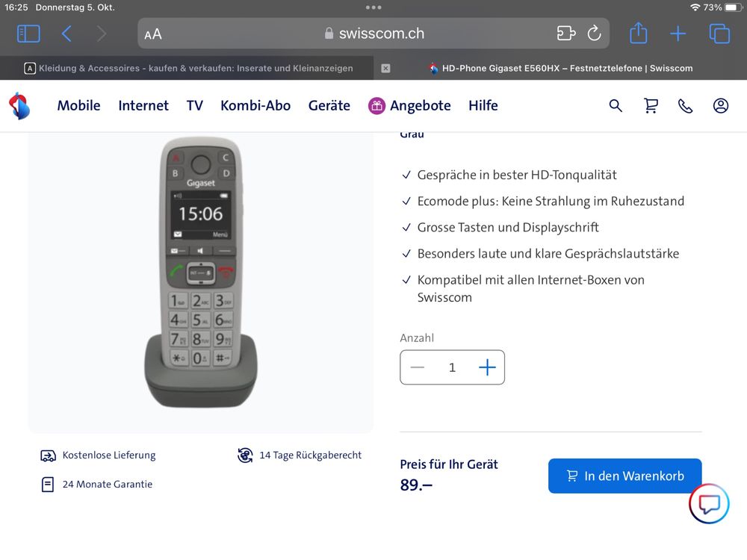
Task: Open the account profile icon
Action: (x=720, y=105)
